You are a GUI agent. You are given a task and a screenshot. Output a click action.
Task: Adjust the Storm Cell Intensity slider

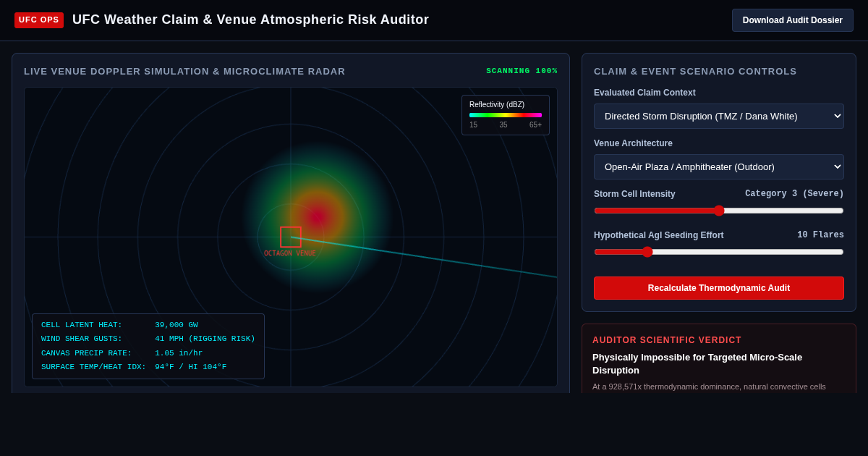[719, 211]
